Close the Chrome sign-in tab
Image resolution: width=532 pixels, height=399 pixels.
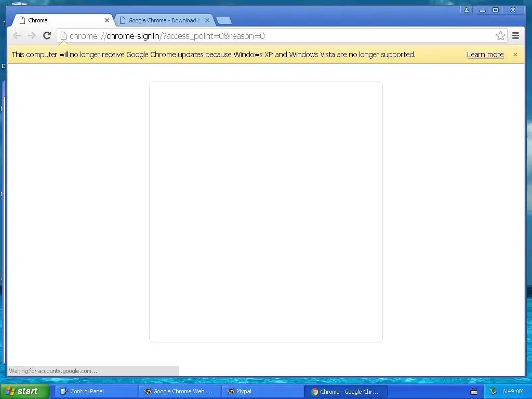[107, 20]
